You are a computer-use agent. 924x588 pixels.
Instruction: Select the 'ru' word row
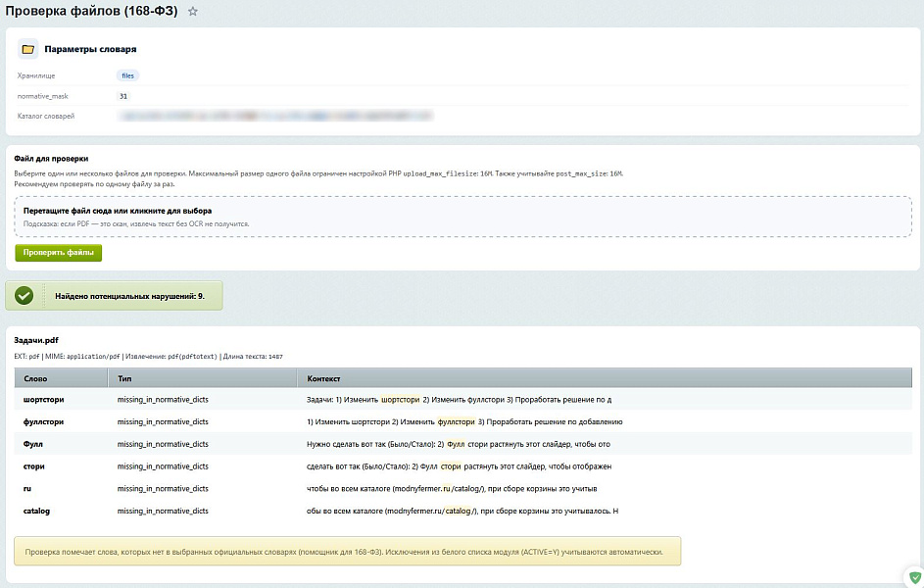(28, 488)
